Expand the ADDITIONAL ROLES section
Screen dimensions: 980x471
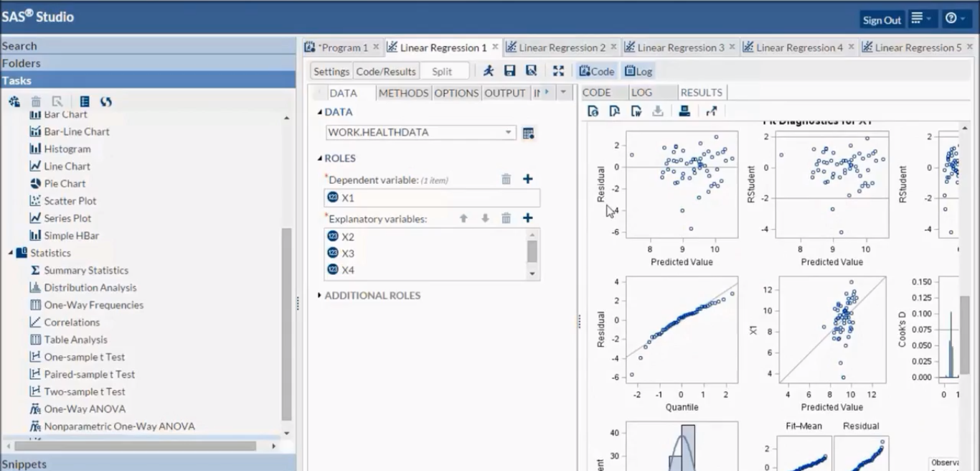click(320, 295)
